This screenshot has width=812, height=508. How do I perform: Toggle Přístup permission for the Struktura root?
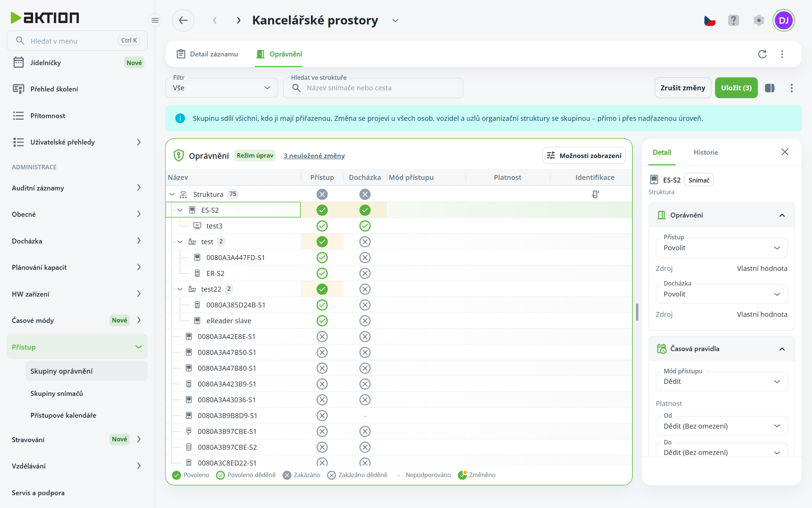(322, 194)
